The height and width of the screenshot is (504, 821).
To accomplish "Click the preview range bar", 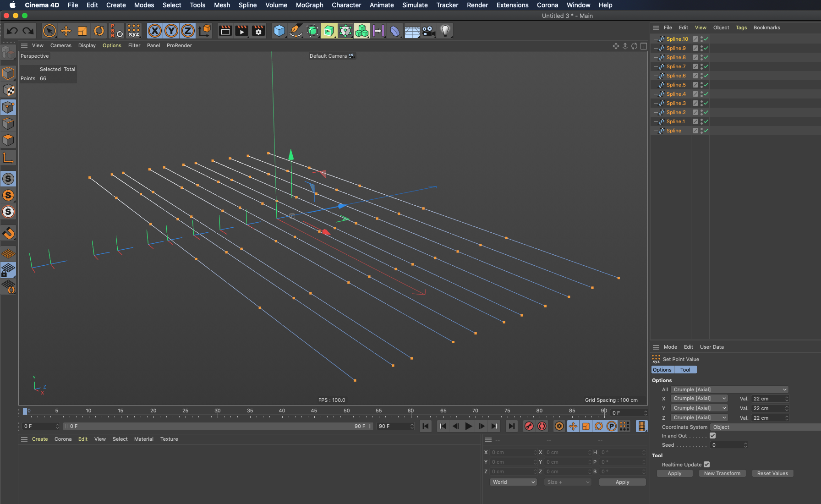I will pos(218,426).
